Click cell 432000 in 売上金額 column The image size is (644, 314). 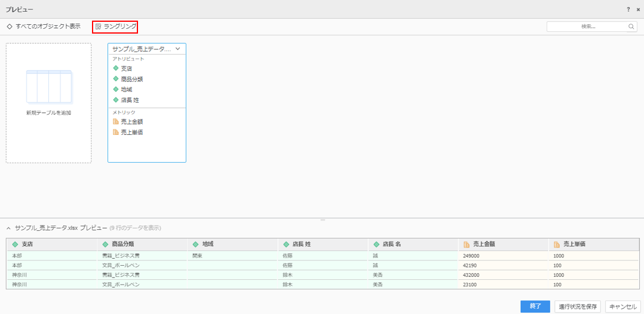(504, 275)
